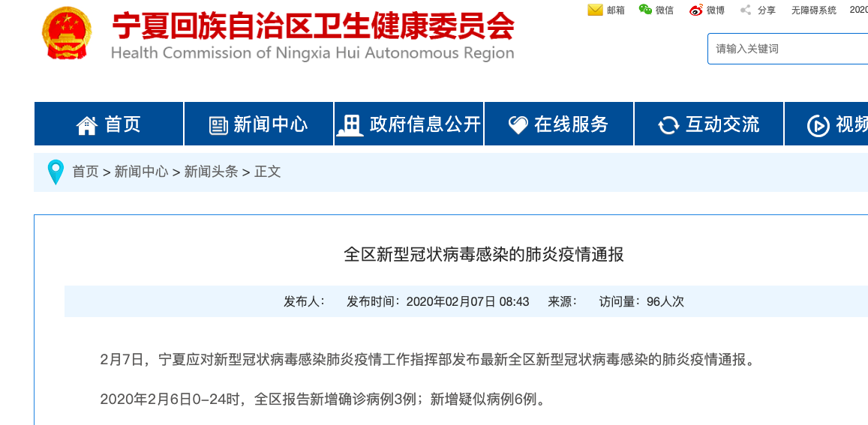Click the Weibo logo icon
Image resolution: width=868 pixels, height=425 pixels.
point(696,10)
